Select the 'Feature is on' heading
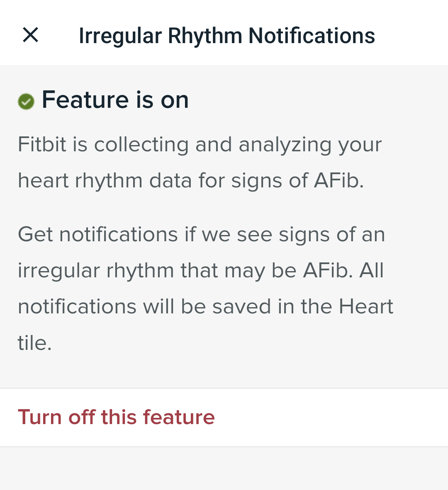The height and width of the screenshot is (490, 448). click(x=115, y=100)
